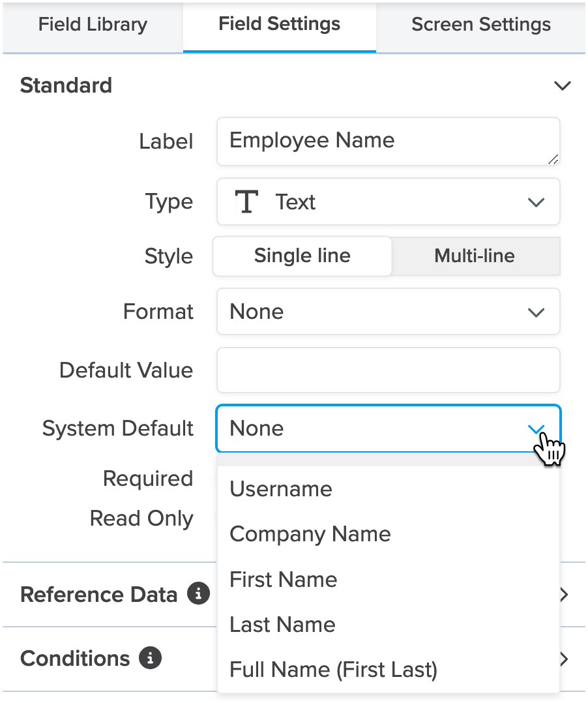
Task: Select Company Name from the list
Action: [x=388, y=535]
